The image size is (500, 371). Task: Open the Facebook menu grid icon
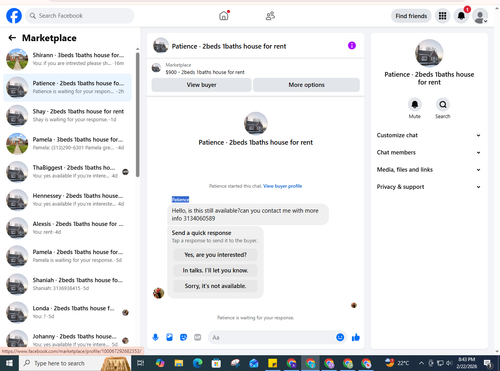point(442,16)
